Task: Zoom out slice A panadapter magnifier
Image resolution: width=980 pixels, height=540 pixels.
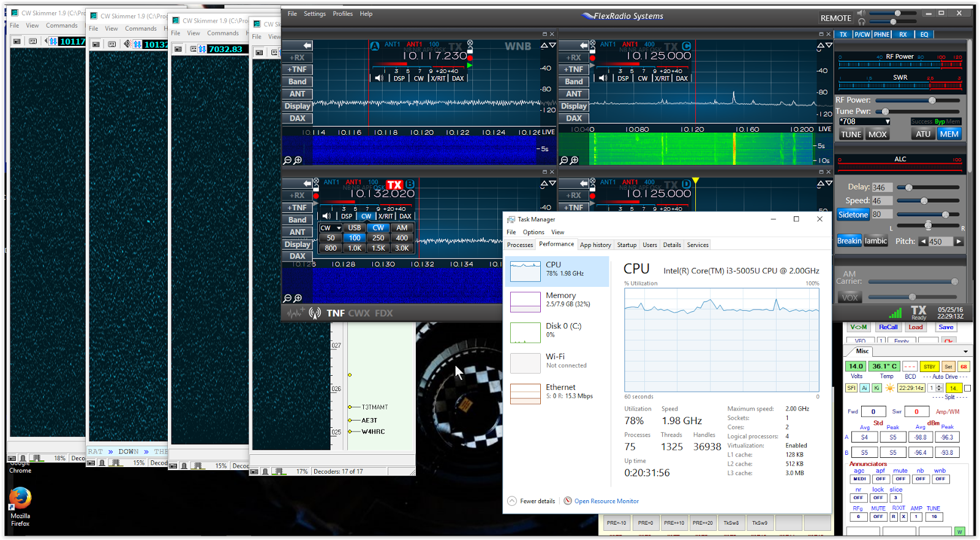Action: [287, 161]
